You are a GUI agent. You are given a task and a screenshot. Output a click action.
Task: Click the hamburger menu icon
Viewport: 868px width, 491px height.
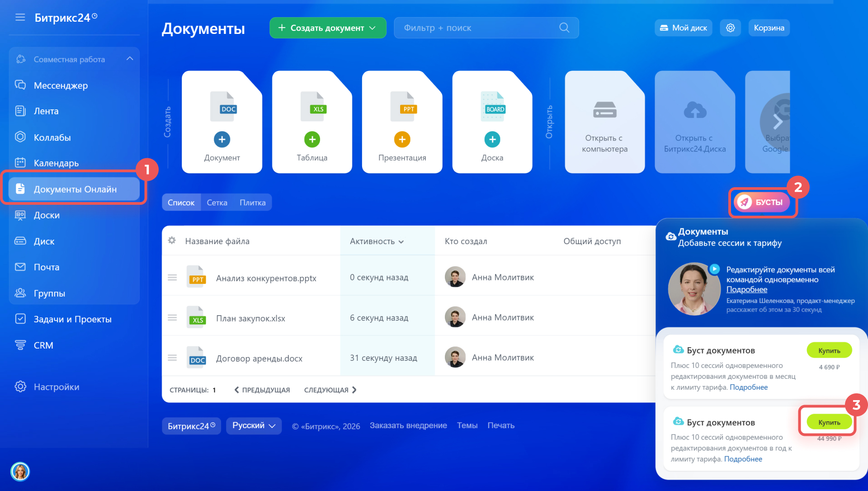20,17
